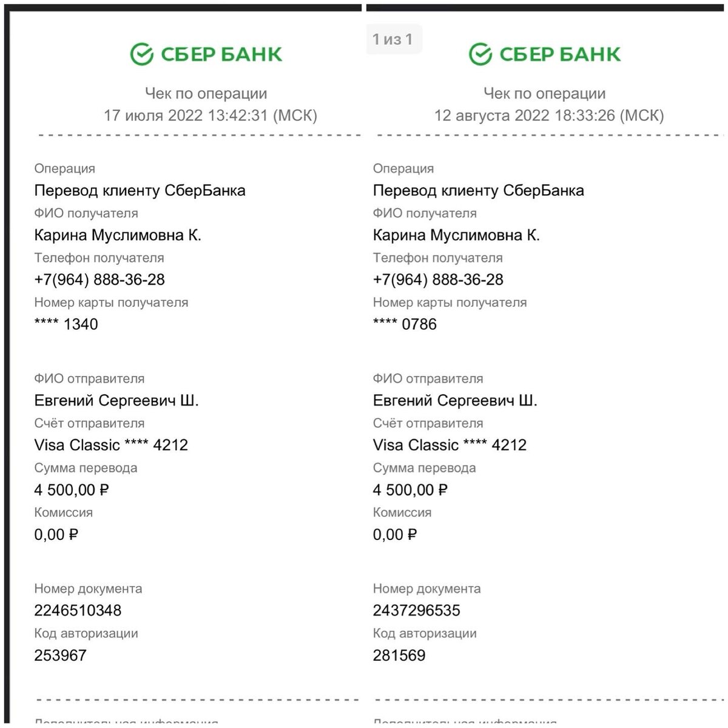
Task: Click recipient phone number on left receipt
Action: (x=99, y=280)
